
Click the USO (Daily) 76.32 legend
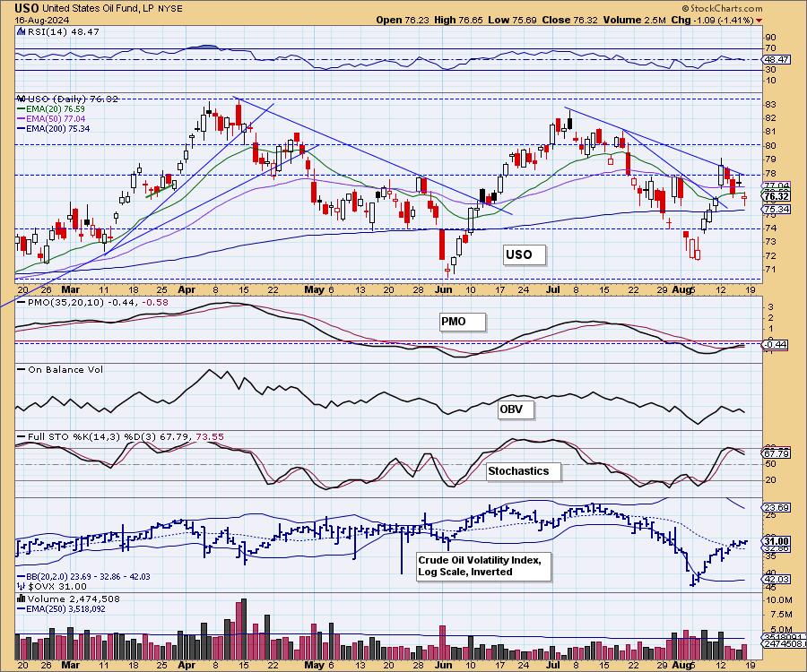68,99
